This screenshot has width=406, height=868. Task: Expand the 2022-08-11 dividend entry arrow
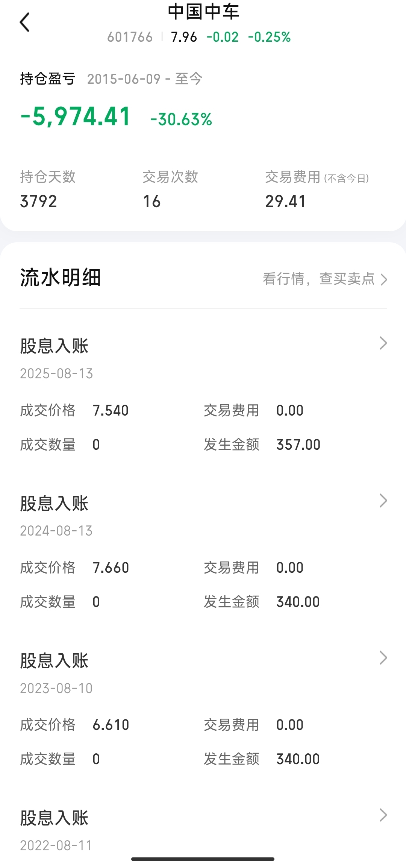(x=383, y=815)
